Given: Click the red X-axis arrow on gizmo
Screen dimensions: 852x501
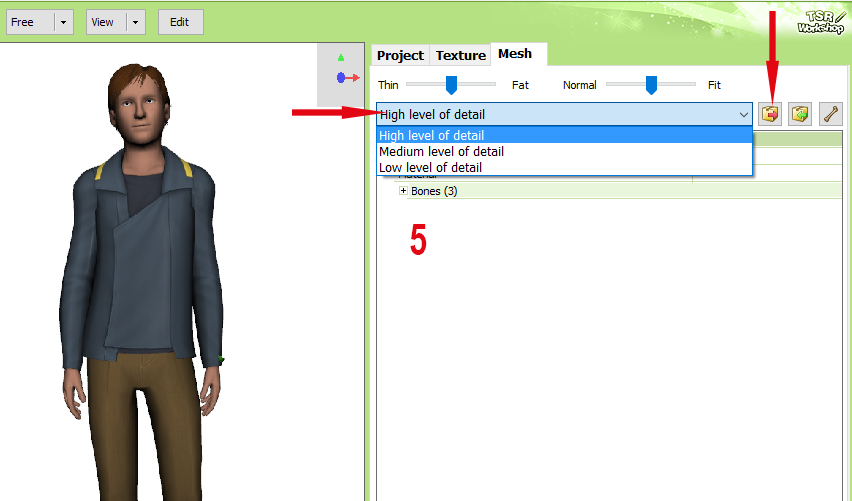Looking at the screenshot, I should [x=353, y=77].
